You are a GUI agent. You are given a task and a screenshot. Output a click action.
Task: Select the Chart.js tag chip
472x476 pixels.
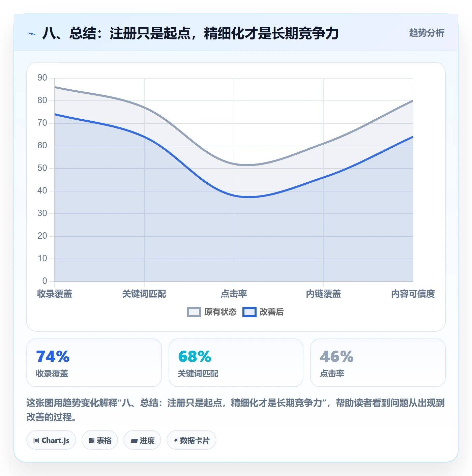tap(51, 440)
